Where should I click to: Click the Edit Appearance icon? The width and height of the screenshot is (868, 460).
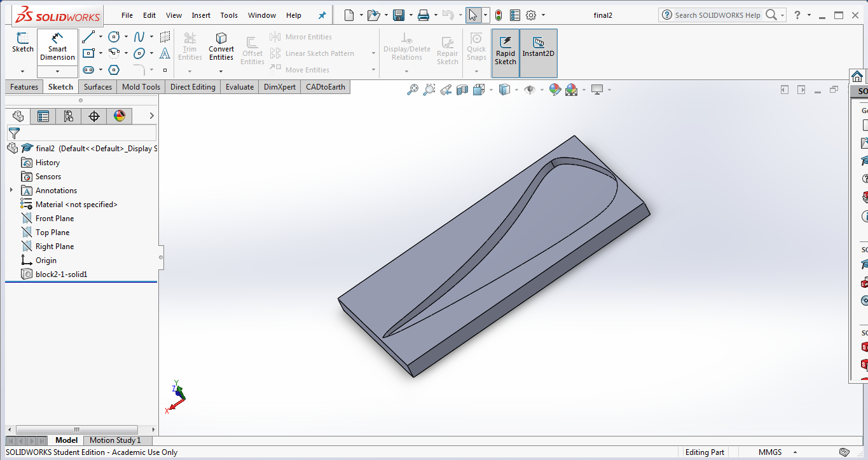point(555,90)
